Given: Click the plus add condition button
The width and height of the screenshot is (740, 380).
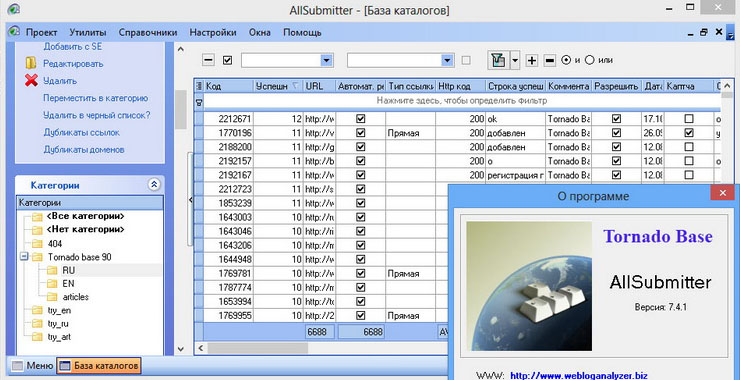Looking at the screenshot, I should [532, 60].
